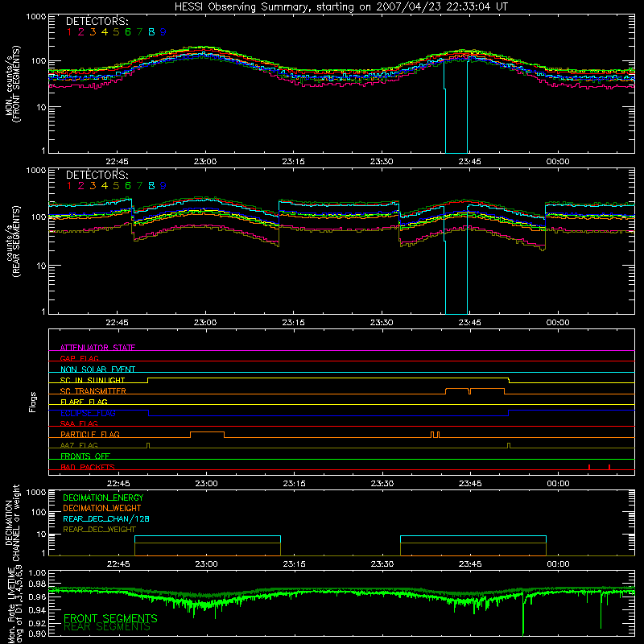Select detector 2 in rear segments legend
Image resolution: width=644 pixels, height=644 pixels.
coord(81,186)
